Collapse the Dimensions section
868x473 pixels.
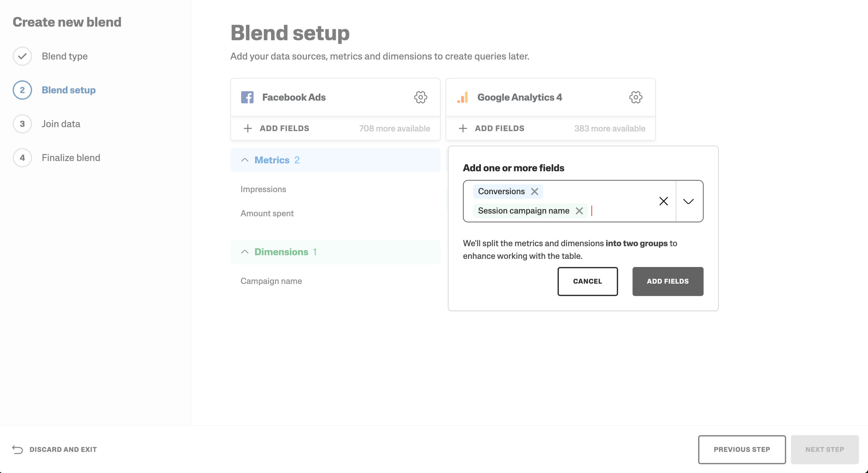pyautogui.click(x=245, y=252)
